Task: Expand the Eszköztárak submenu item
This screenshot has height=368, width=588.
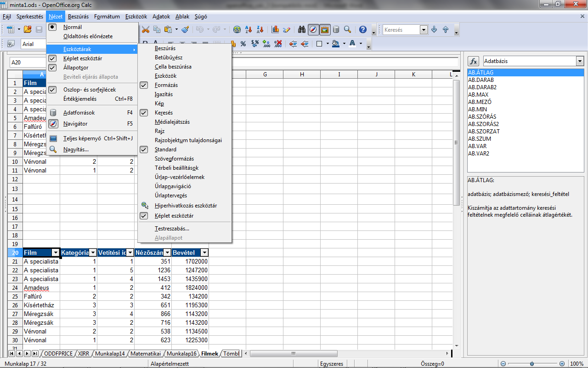Action: pyautogui.click(x=92, y=49)
